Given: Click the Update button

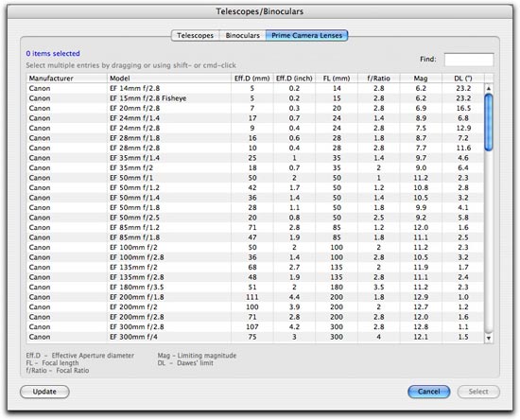Looking at the screenshot, I should 44,392.
